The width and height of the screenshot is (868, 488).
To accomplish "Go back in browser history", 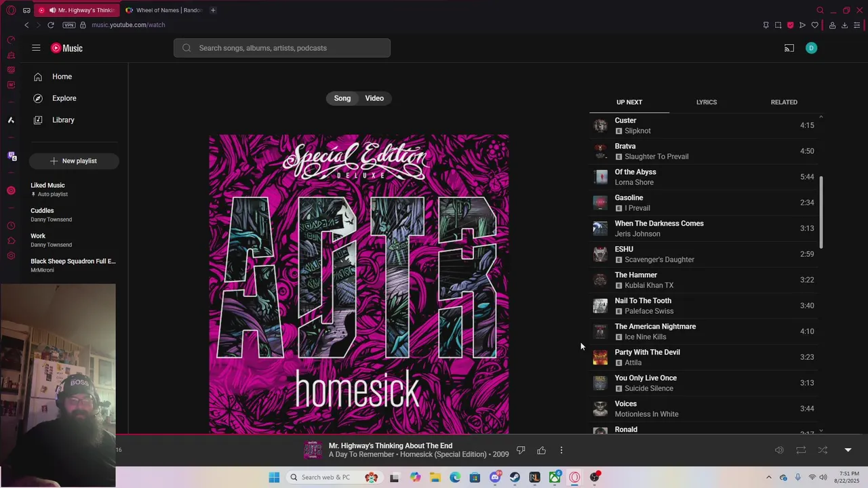I will tap(26, 25).
